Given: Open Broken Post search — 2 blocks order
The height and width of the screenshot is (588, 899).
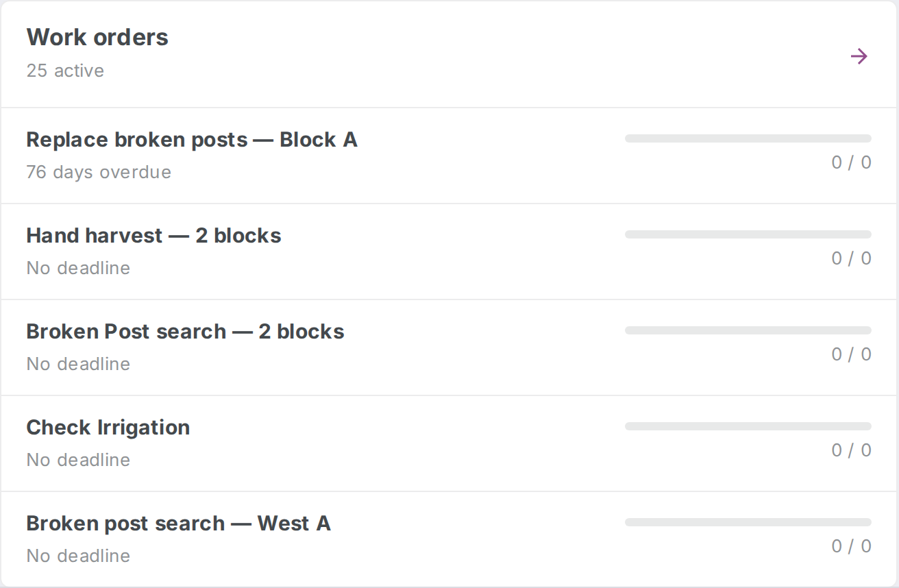Looking at the screenshot, I should pos(449,347).
